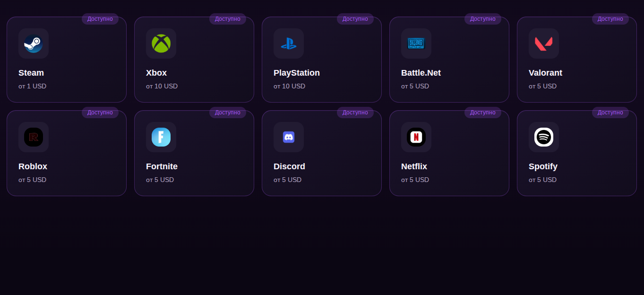Open the Roblox card title
Viewport: 644px width, 295px height.
point(33,166)
